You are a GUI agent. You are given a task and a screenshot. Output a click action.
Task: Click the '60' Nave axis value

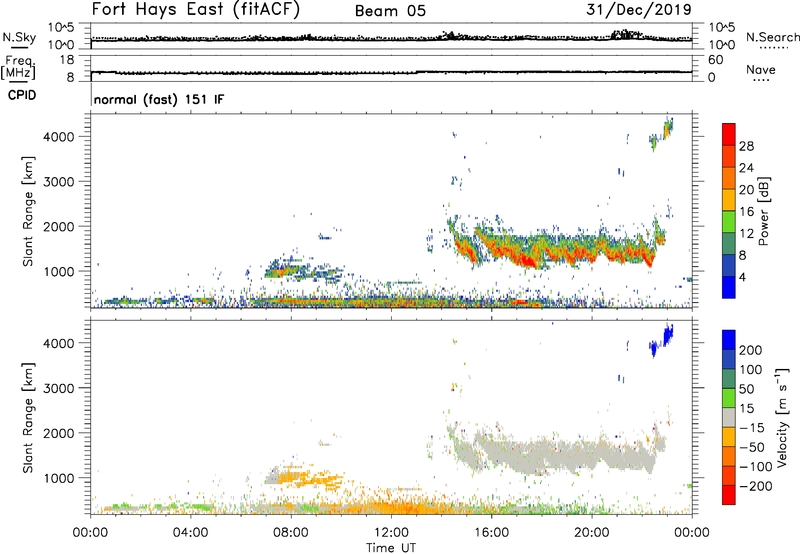pyautogui.click(x=716, y=60)
